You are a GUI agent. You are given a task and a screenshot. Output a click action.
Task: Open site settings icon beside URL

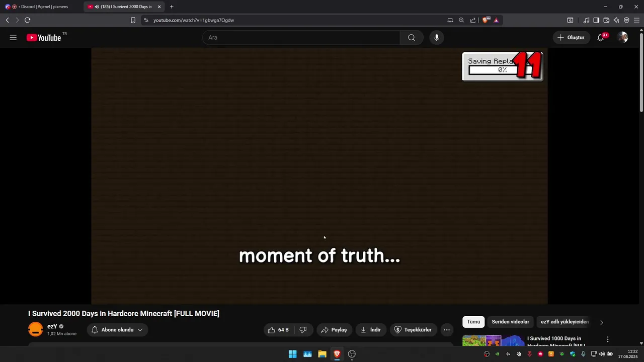(146, 20)
